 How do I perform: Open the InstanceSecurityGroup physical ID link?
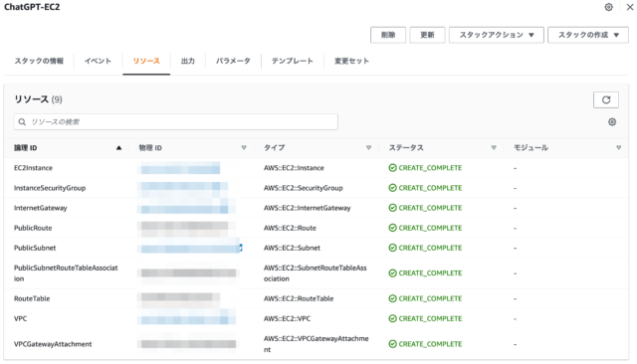click(x=183, y=188)
